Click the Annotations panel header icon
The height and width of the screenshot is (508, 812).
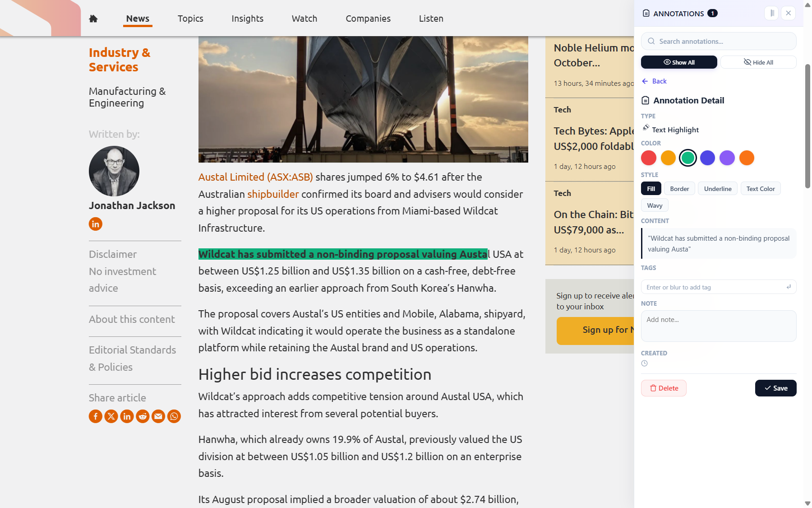(x=646, y=13)
